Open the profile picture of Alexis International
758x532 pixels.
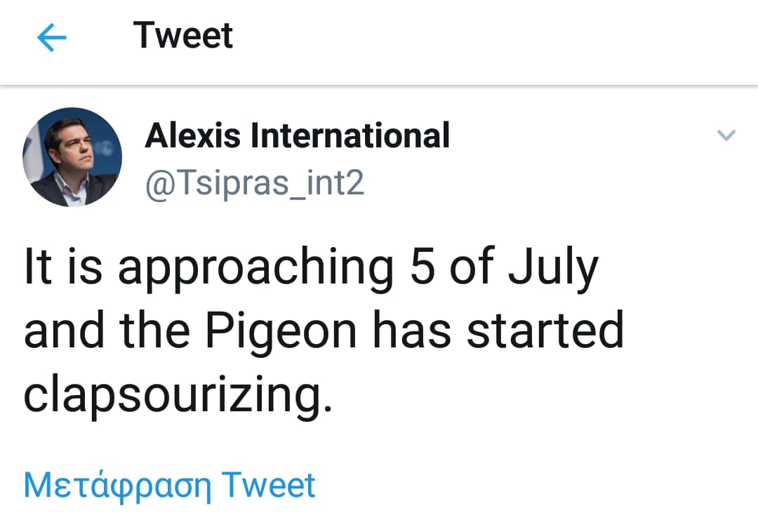click(72, 157)
